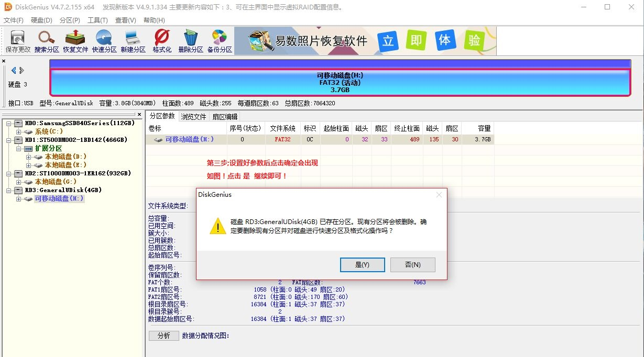Open the 文件(F) menu
Screen dimensions: 644x357
14,20
